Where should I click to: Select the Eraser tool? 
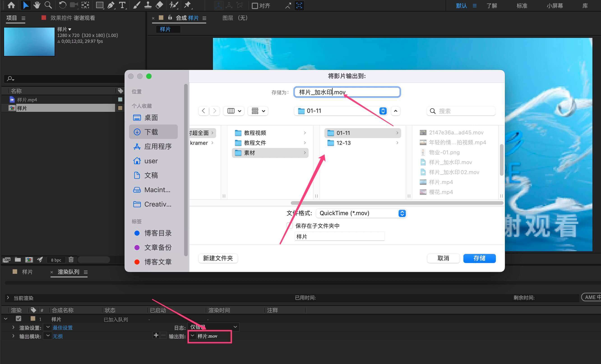[x=159, y=5]
